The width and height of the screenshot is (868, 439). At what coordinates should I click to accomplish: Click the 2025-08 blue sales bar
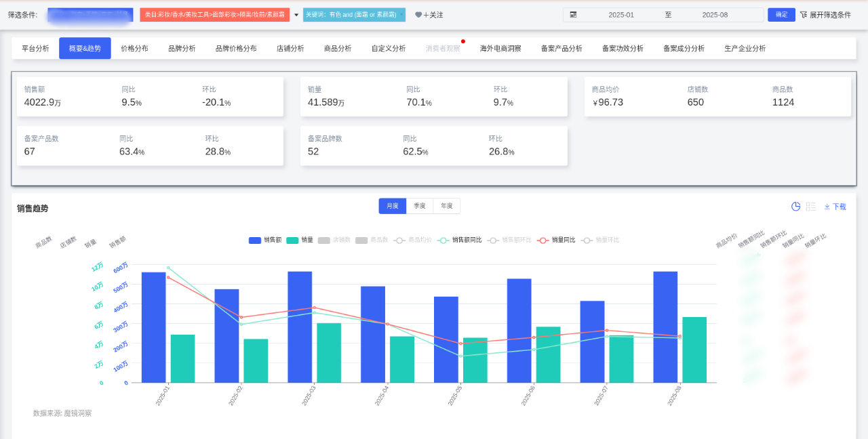665,327
